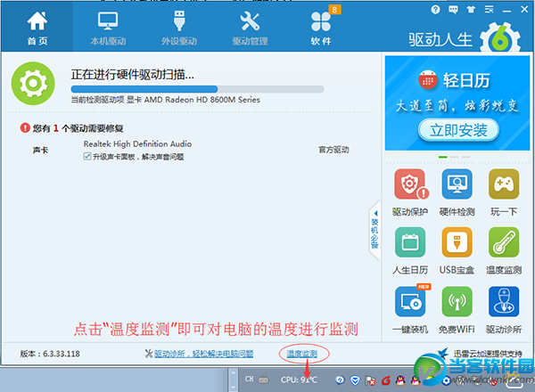535x392 pixels.
Task: Open the 免费WiFi icon
Action: coord(457,301)
